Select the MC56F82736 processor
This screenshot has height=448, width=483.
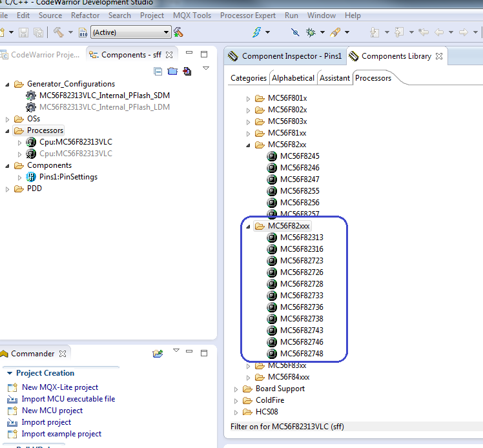(x=302, y=307)
